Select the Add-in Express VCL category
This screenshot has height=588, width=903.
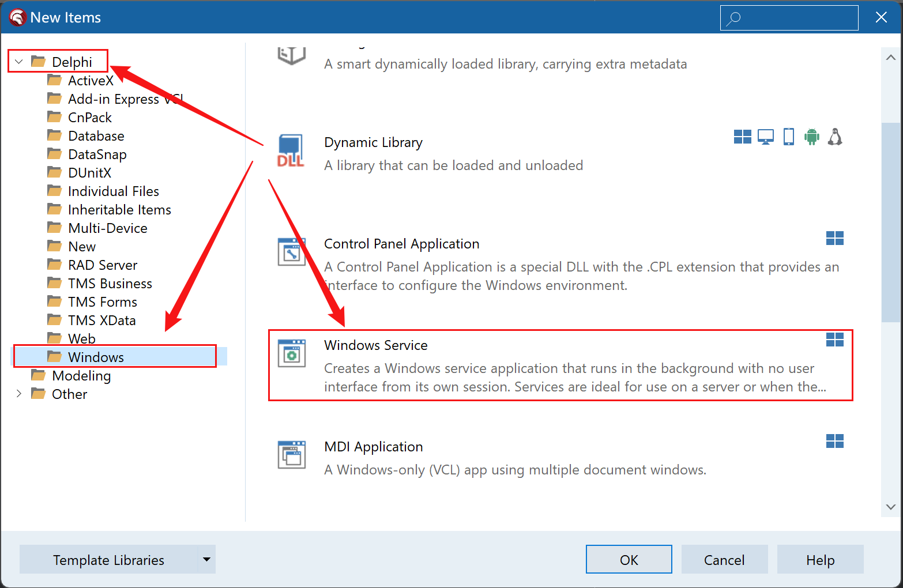click(x=126, y=99)
